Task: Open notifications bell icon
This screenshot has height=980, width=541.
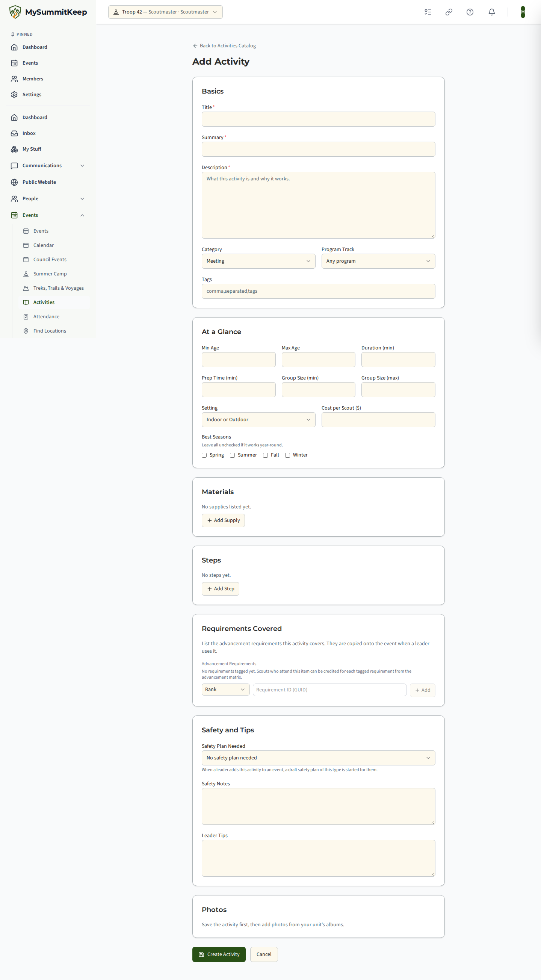Action: 491,12
